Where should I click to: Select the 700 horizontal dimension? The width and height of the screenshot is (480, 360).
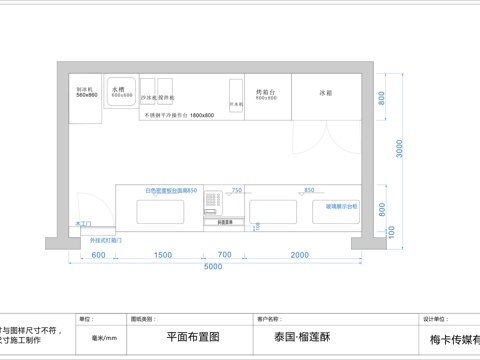pyautogui.click(x=224, y=255)
